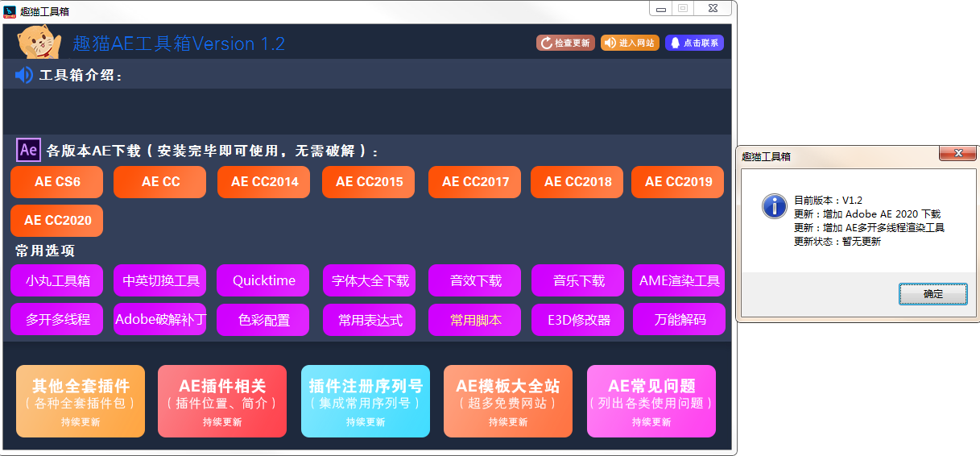The height and width of the screenshot is (456, 980).
Task: Select the AE CC2020 download button
Action: tap(57, 221)
